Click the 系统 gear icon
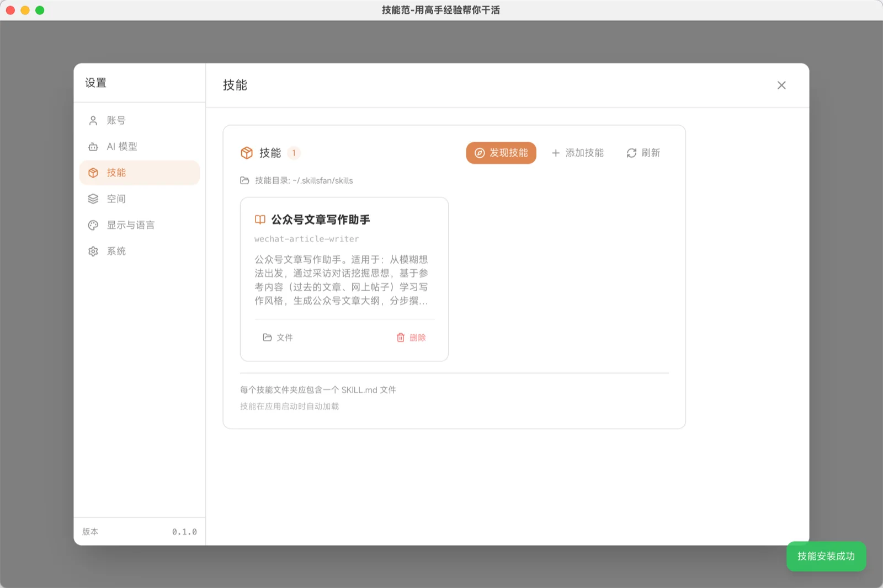The width and height of the screenshot is (883, 588). pos(93,252)
